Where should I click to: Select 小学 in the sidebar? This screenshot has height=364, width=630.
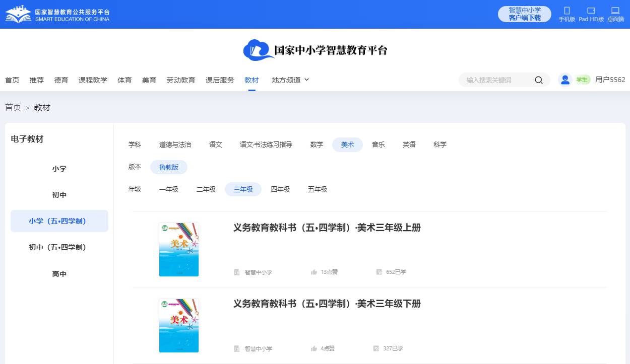point(59,169)
